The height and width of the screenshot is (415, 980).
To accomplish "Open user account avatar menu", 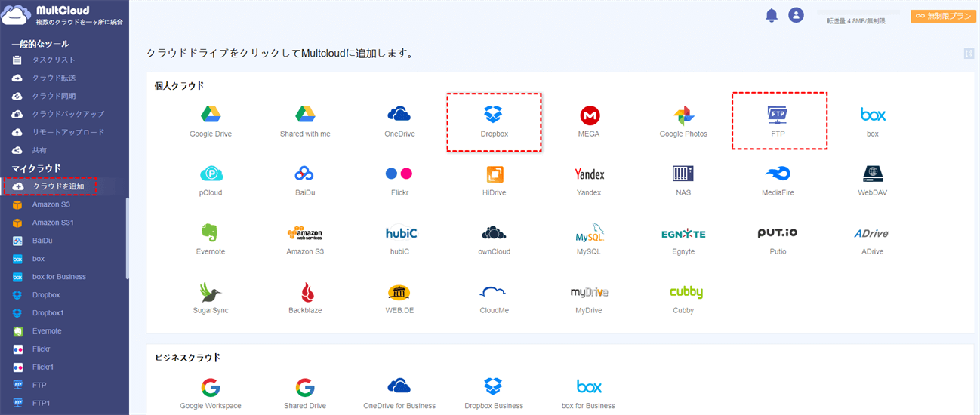I will [x=796, y=15].
